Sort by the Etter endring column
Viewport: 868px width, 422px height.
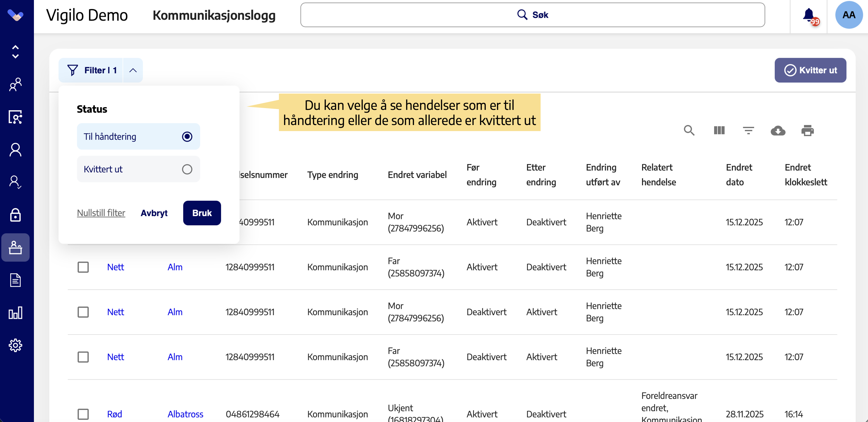tap(541, 175)
